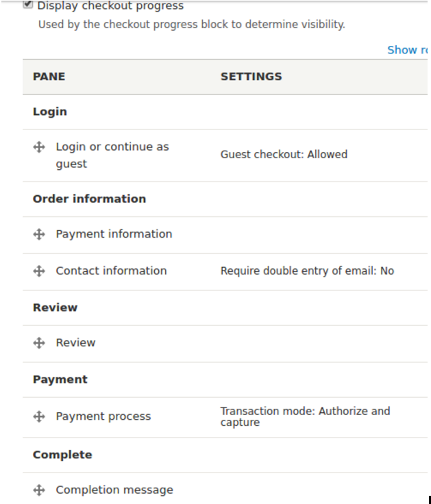The image size is (431, 504).
Task: Click the SETTINGS column header
Action: tap(251, 77)
